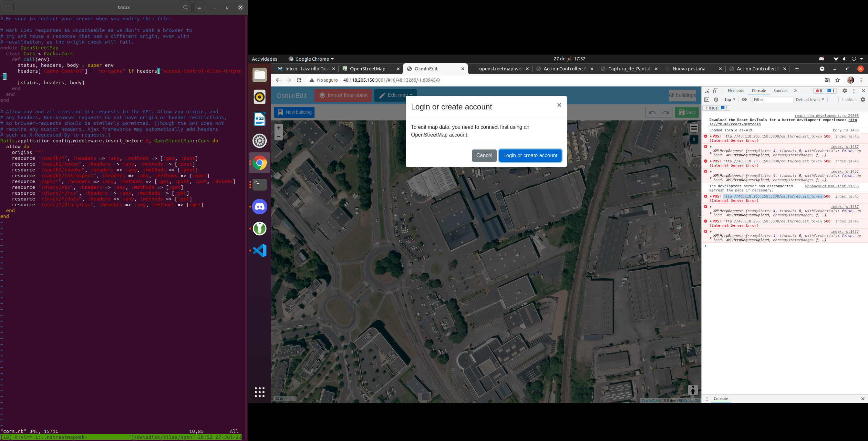
Task: Open Discord from the dock
Action: 259,207
